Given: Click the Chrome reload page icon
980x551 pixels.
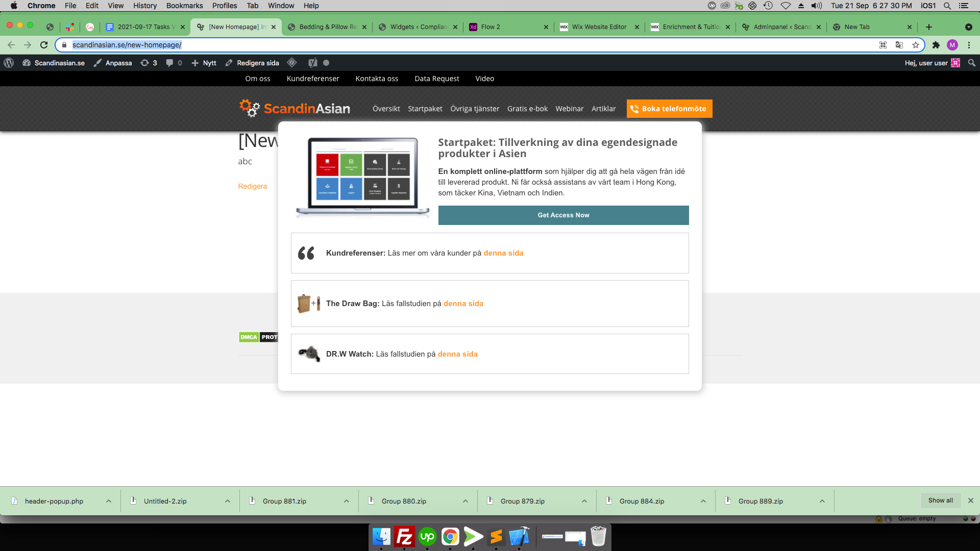Looking at the screenshot, I should click(x=44, y=45).
